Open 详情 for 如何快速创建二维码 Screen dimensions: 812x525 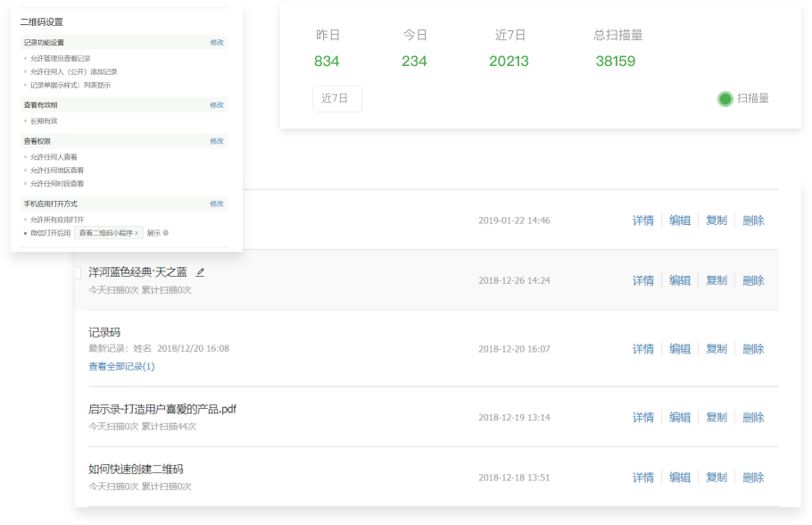click(x=643, y=478)
